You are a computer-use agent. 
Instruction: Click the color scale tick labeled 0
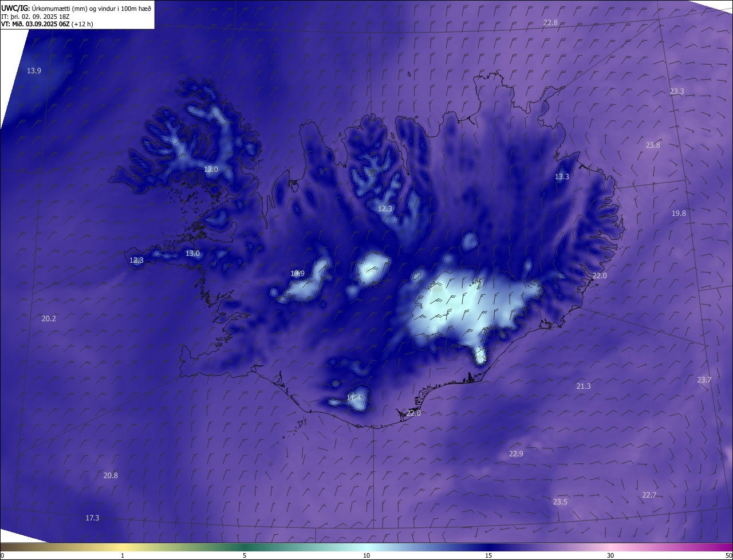coord(2,555)
